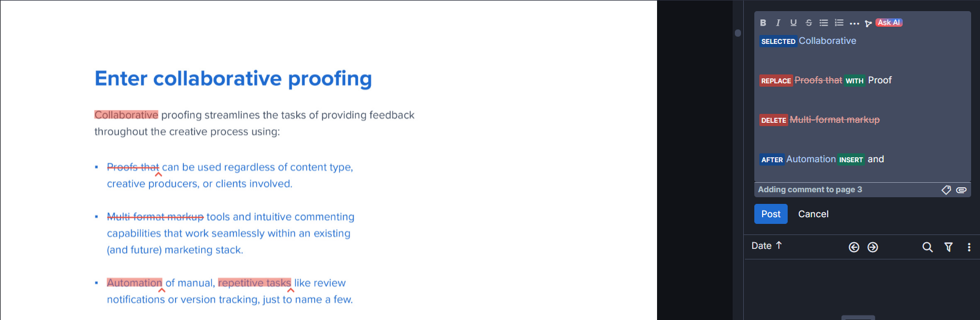Open the comments panel kebab menu
This screenshot has height=320, width=980.
pyautogui.click(x=969, y=247)
